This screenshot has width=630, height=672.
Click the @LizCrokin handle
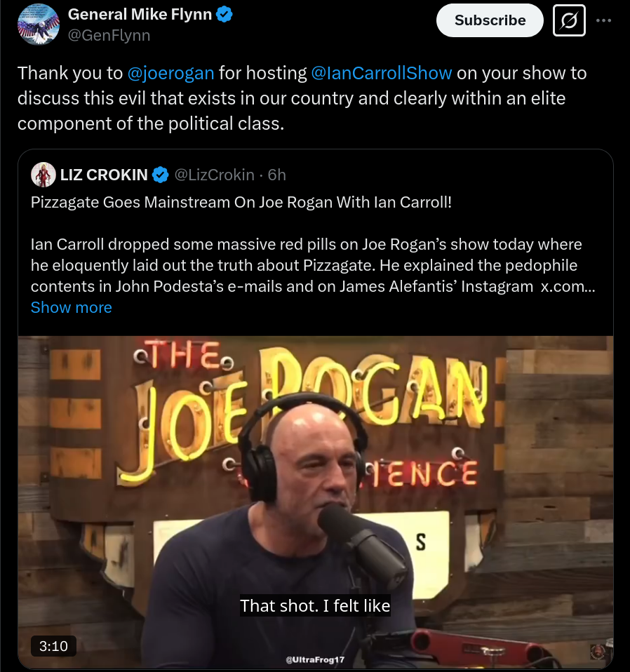tap(214, 175)
